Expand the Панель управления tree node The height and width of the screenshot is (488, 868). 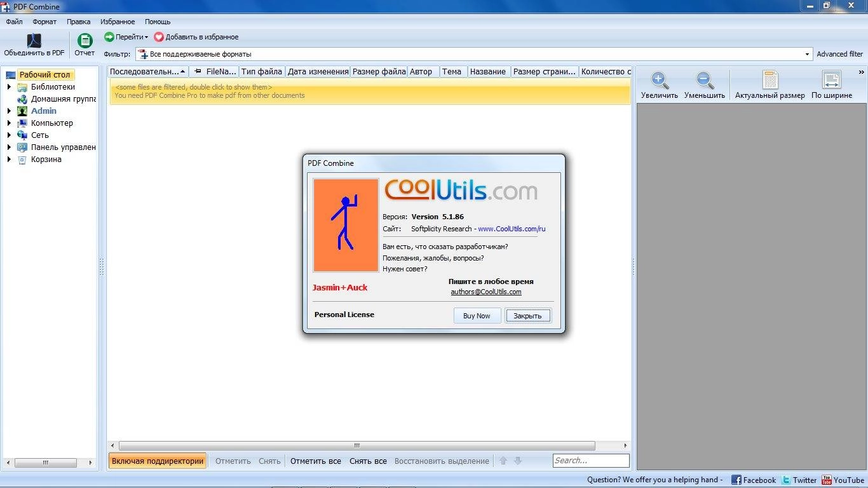9,147
